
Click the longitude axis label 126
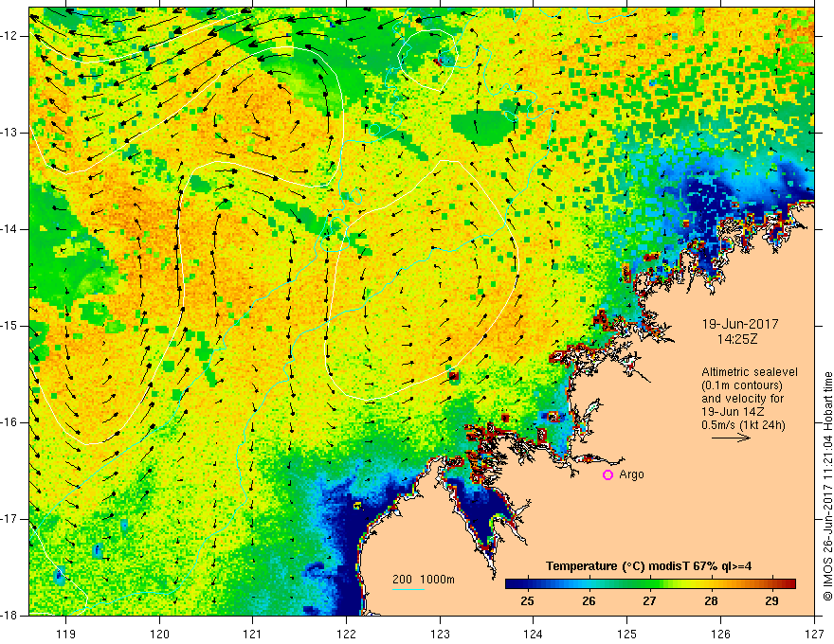coord(720,634)
